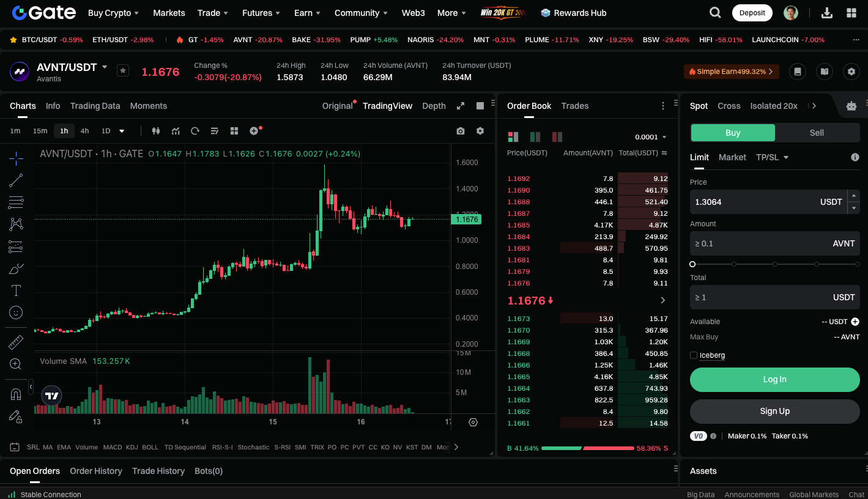
Task: Enable the Iceberg order checkbox
Action: (x=695, y=355)
